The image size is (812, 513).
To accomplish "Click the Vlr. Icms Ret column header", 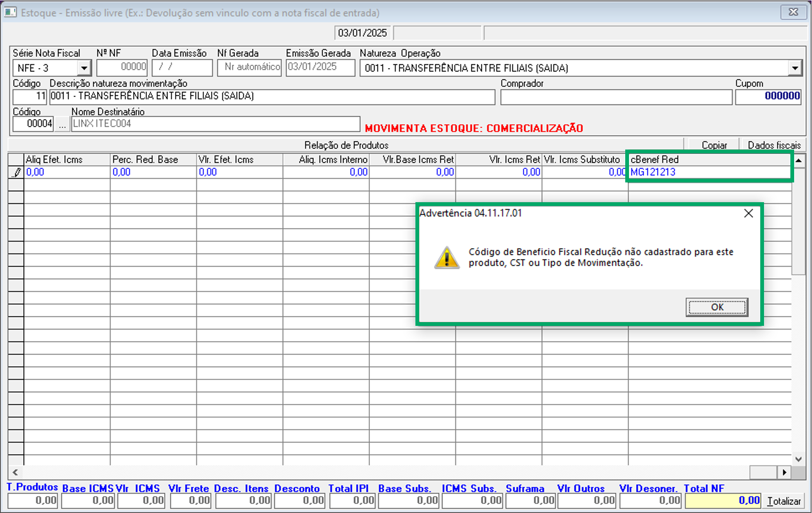I will [x=499, y=160].
